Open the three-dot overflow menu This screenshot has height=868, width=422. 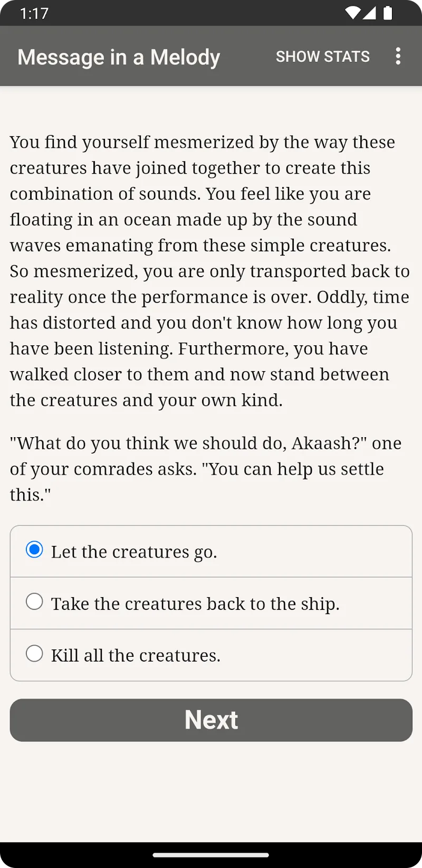point(398,56)
